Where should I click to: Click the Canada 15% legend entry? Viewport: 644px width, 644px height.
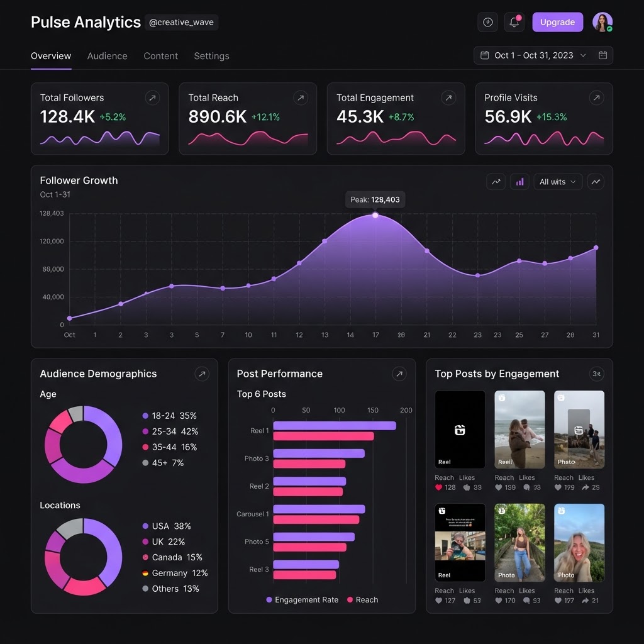(x=172, y=557)
